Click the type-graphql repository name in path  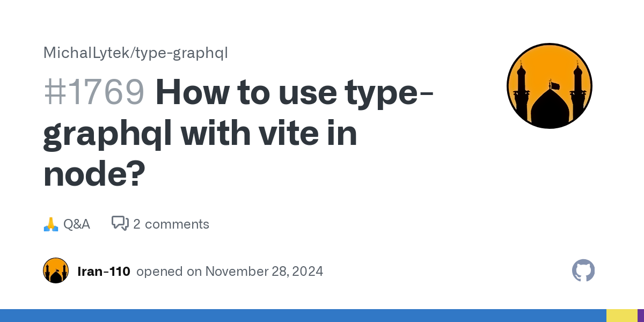pos(182,53)
